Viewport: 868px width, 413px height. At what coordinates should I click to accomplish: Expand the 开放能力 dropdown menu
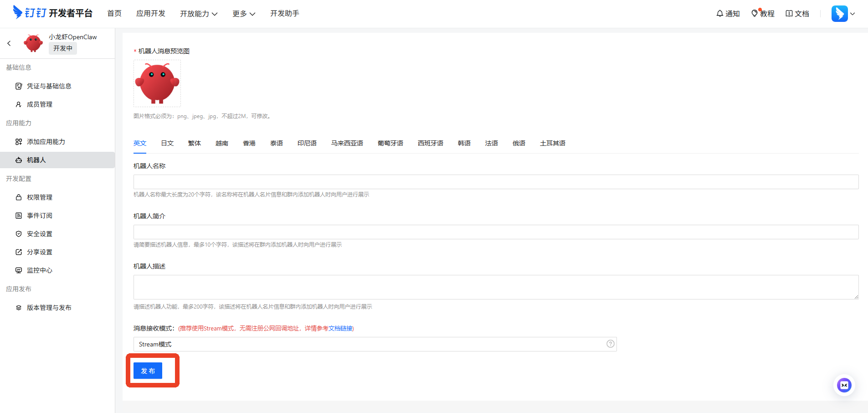tap(199, 14)
